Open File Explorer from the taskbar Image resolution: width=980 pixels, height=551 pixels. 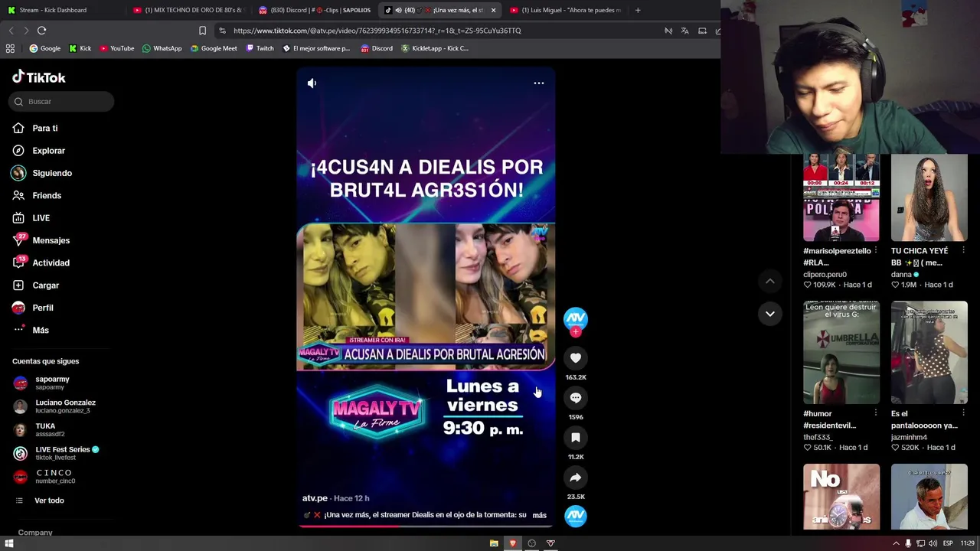pyautogui.click(x=494, y=543)
